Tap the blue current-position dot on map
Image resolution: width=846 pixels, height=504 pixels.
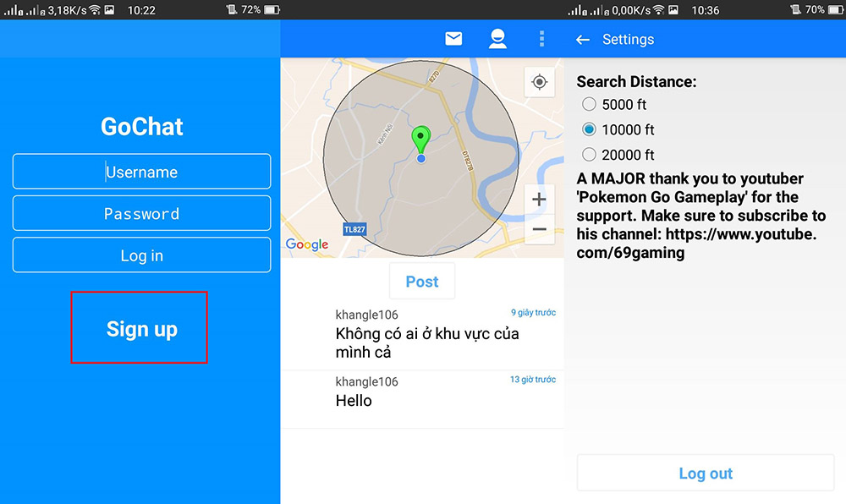tap(421, 158)
